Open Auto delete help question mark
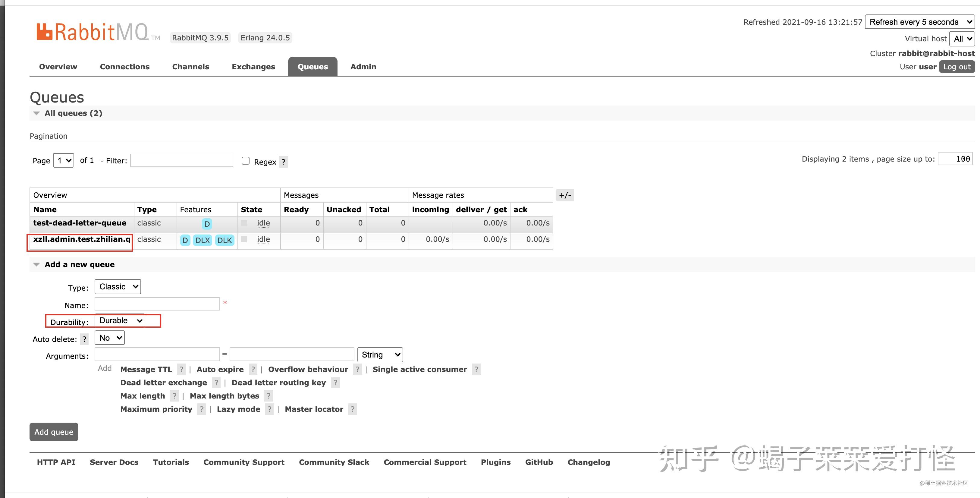Screen dimensions: 980x498 coord(84,339)
